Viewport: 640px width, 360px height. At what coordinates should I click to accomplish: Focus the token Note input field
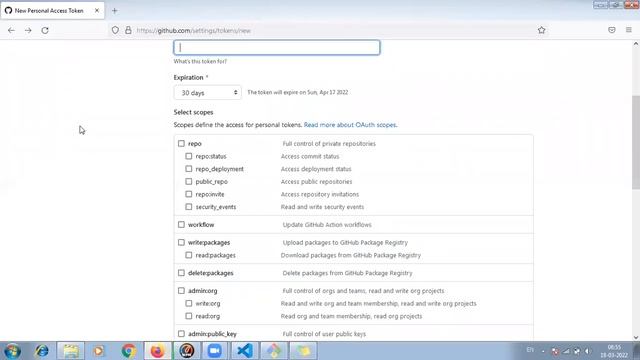coord(277,47)
